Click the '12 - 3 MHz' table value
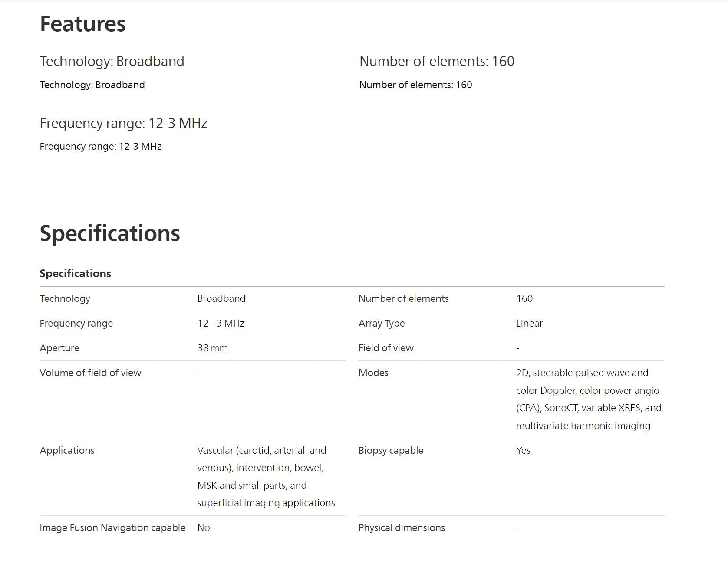The image size is (728, 583). coord(221,323)
